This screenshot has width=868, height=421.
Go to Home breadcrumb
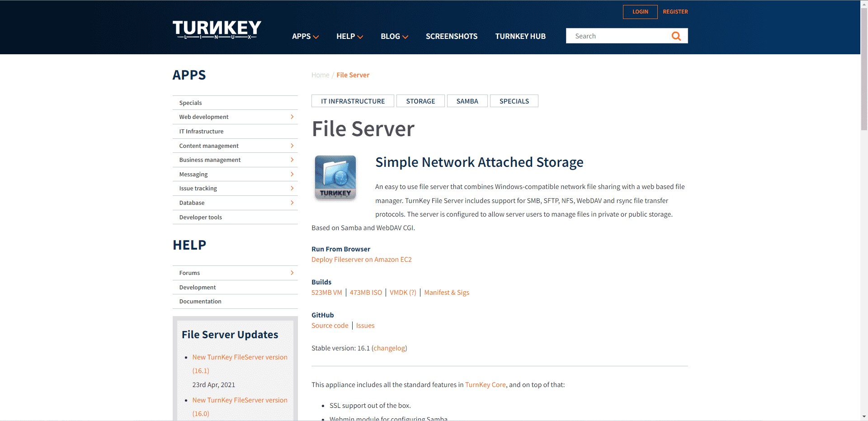tap(320, 75)
